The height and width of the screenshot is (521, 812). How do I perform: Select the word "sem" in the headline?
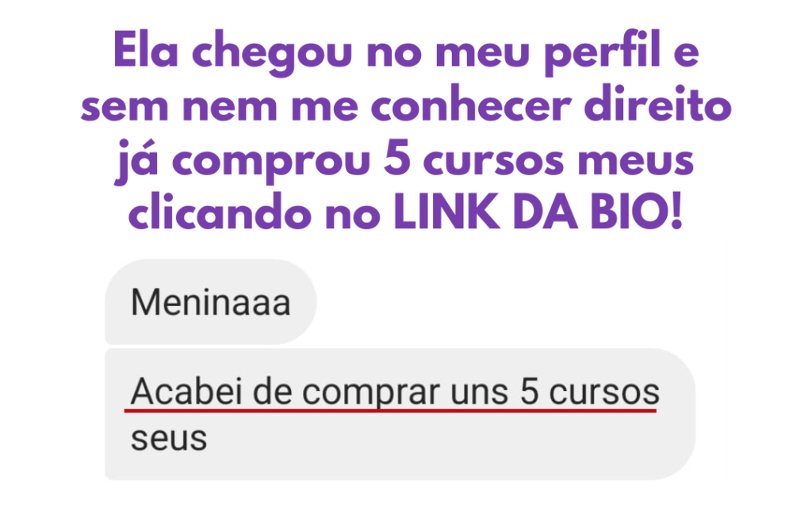click(124, 108)
